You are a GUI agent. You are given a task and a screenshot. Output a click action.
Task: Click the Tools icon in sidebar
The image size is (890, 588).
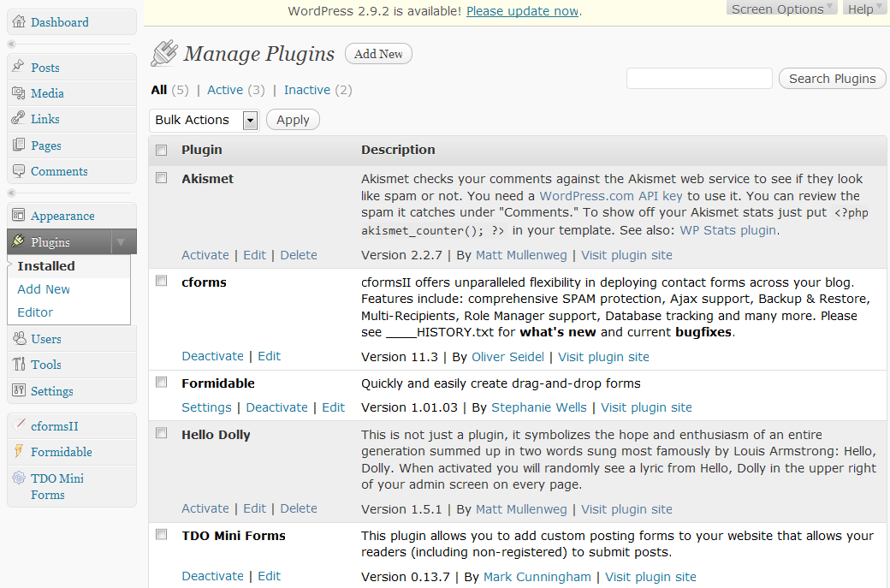(19, 365)
